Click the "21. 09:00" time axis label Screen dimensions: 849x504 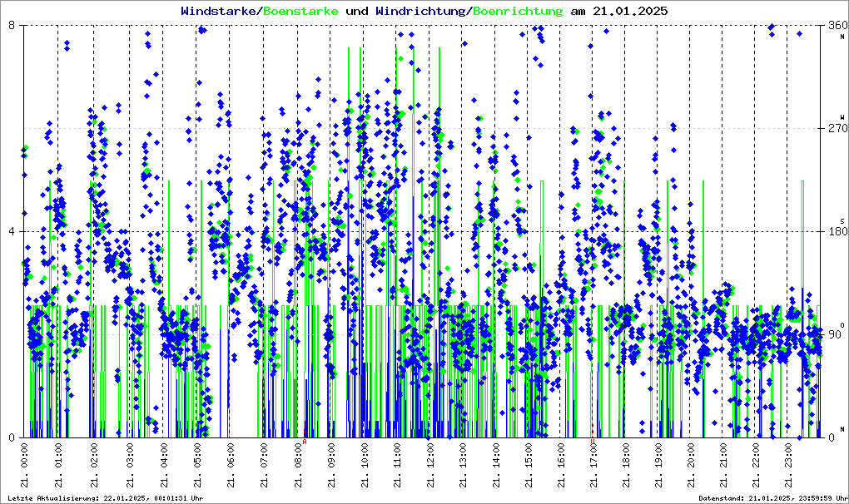pos(330,465)
